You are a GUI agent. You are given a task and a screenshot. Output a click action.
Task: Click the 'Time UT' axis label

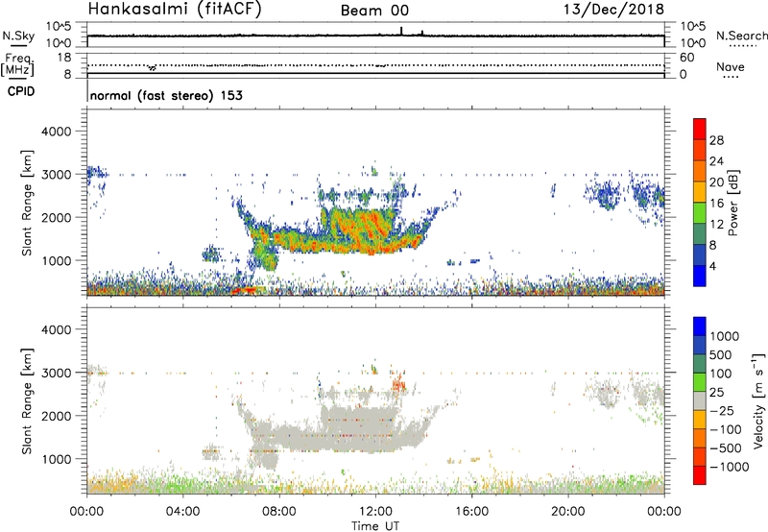coord(375,526)
